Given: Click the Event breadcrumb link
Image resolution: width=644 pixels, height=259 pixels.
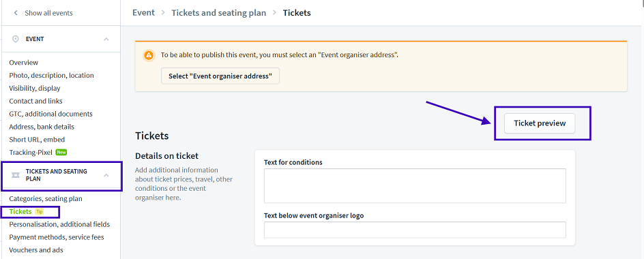Looking at the screenshot, I should click(143, 13).
